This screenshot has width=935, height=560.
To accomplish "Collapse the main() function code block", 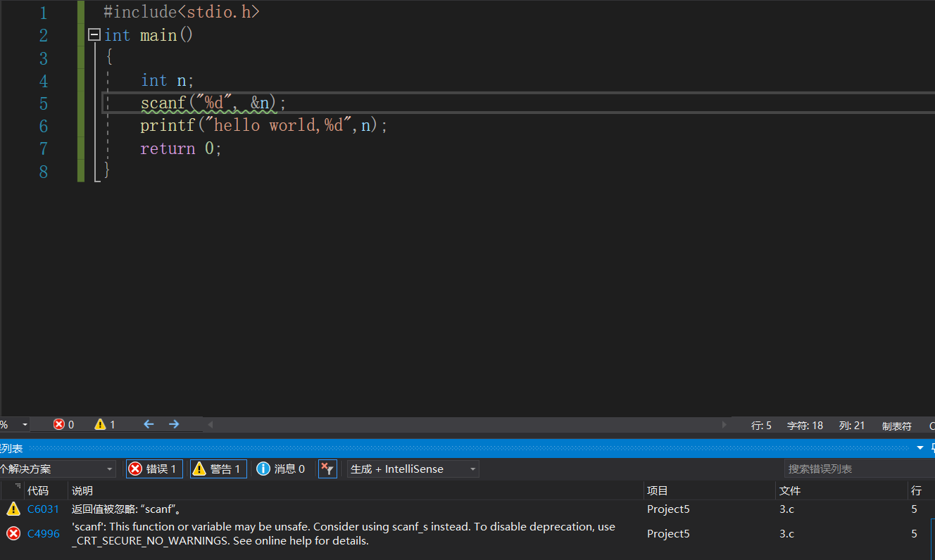I will 94,34.
